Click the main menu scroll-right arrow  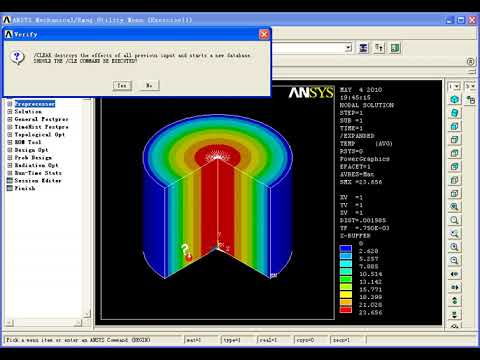pyautogui.click(x=78, y=322)
